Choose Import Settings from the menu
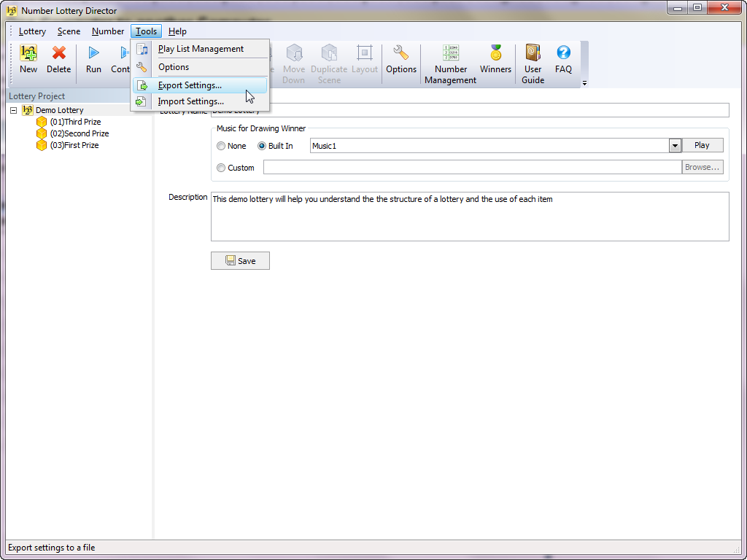This screenshot has width=747, height=560. coord(190,101)
